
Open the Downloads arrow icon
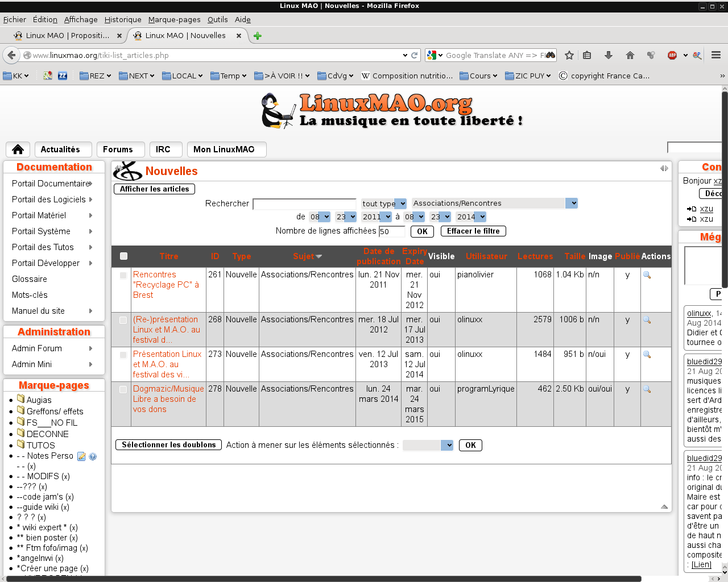(609, 55)
